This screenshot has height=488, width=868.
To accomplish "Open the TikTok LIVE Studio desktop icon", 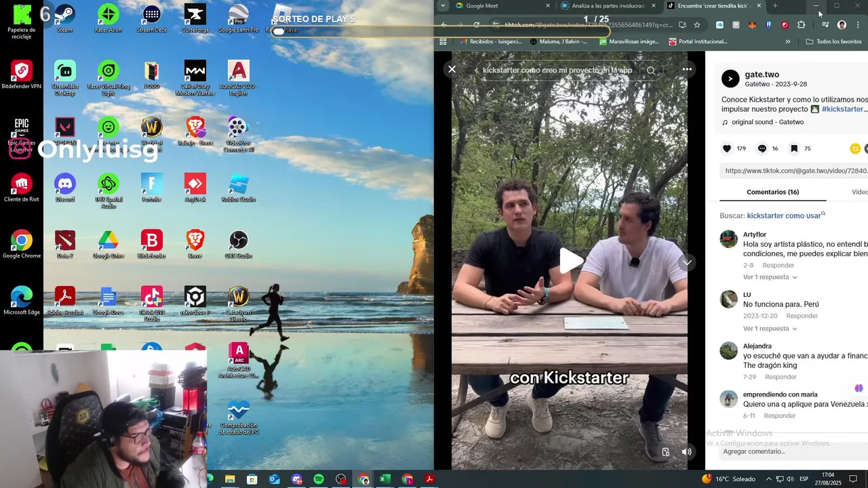I will [x=152, y=304].
